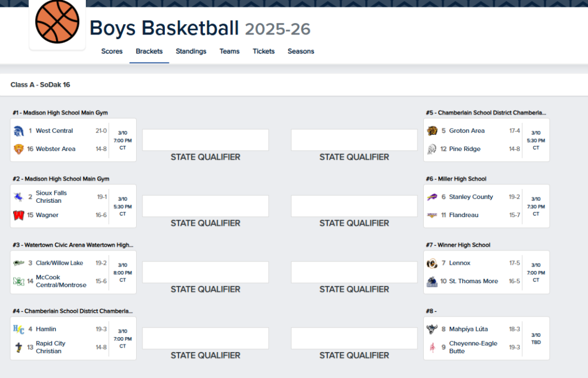The width and height of the screenshot is (588, 378).
Task: Click Cheyenne-Eagle Butte team name
Action: click(473, 347)
